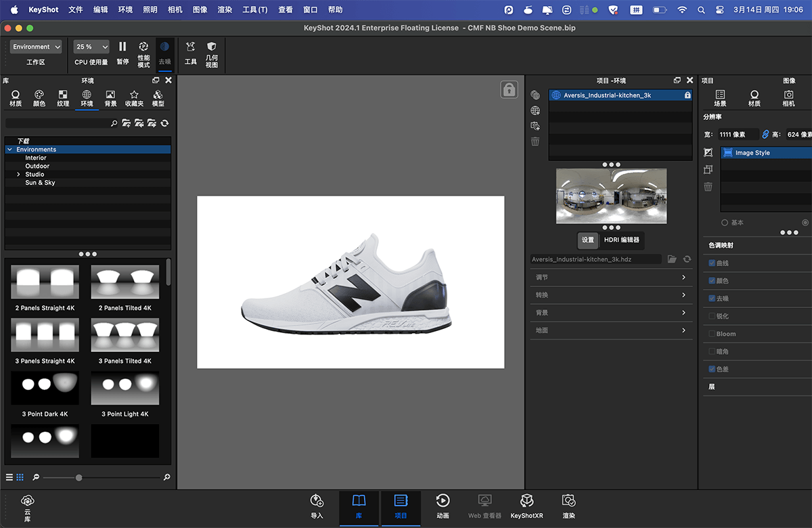Click the import folder icon in library
Image resolution: width=812 pixels, height=528 pixels.
coord(139,123)
